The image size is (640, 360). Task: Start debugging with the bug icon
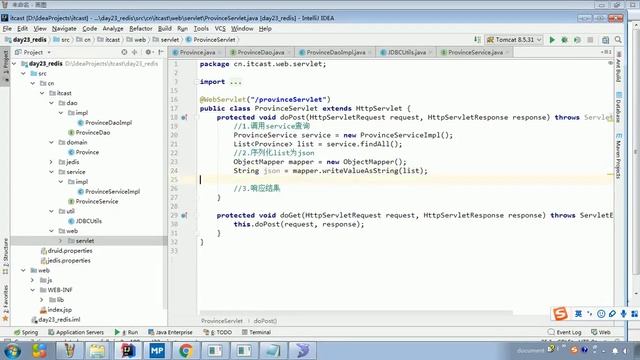pos(564,40)
